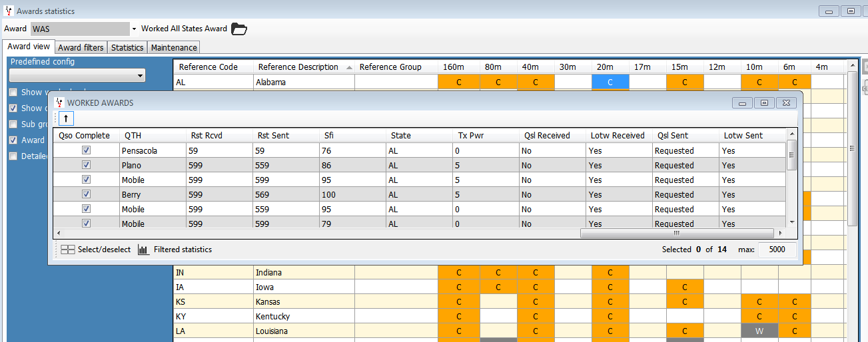Select the Louisiana reference description row
The width and height of the screenshot is (868, 342).
[x=304, y=331]
